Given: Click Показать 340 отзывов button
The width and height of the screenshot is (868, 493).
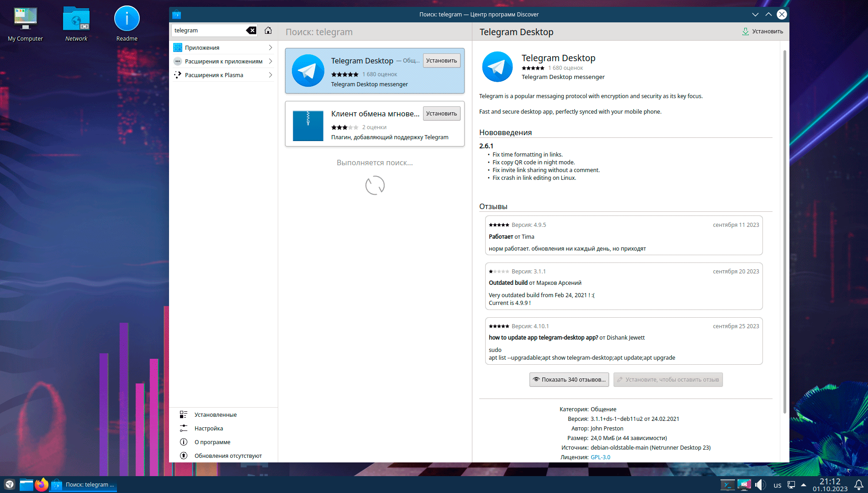Looking at the screenshot, I should pyautogui.click(x=569, y=380).
